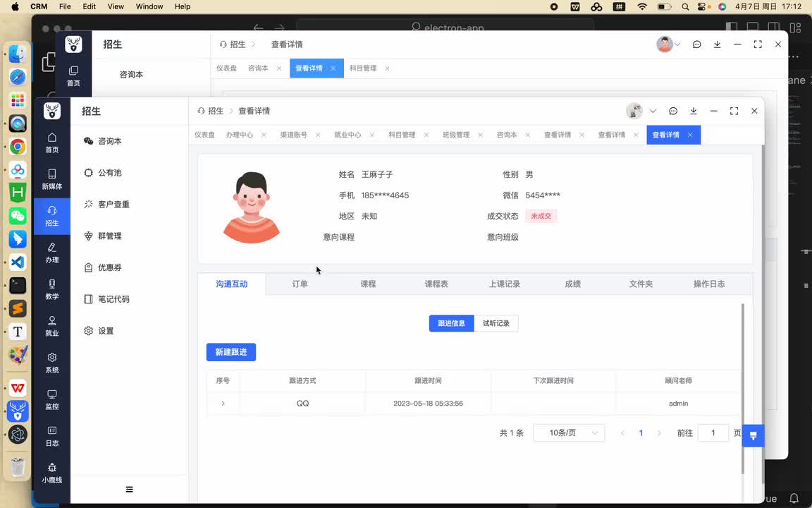This screenshot has height=508, width=812.
Task: Open chat messages icon in front window header
Action: [673, 111]
